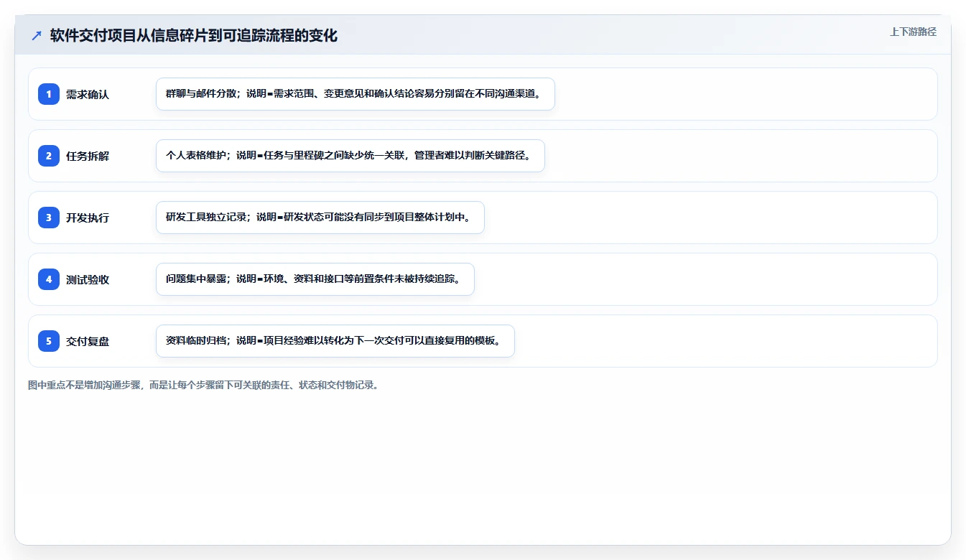
Task: Click the 研发工具独立记录 description box
Action: [x=320, y=218]
